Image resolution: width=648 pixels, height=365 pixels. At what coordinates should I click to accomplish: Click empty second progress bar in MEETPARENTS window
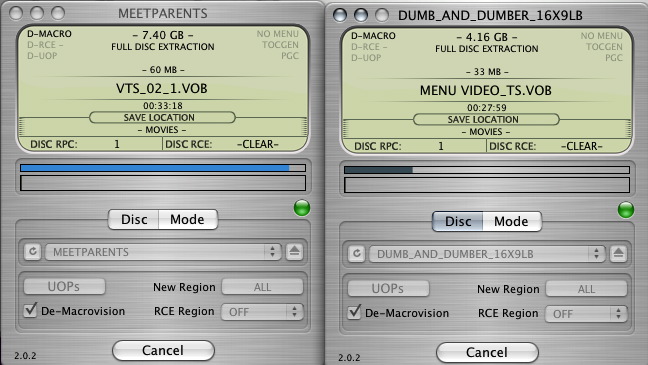coord(163,183)
